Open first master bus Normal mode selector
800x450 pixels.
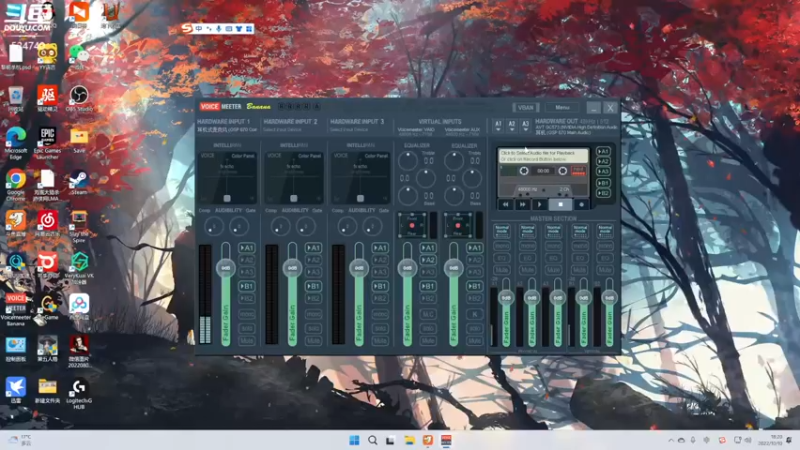pyautogui.click(x=502, y=231)
